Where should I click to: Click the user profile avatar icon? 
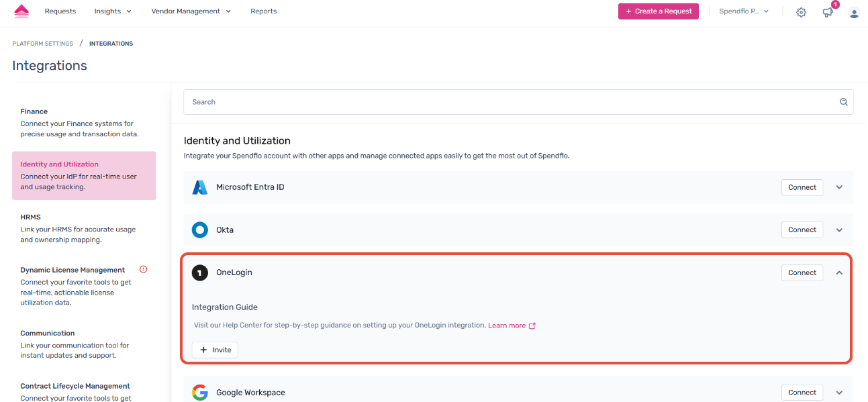(854, 12)
